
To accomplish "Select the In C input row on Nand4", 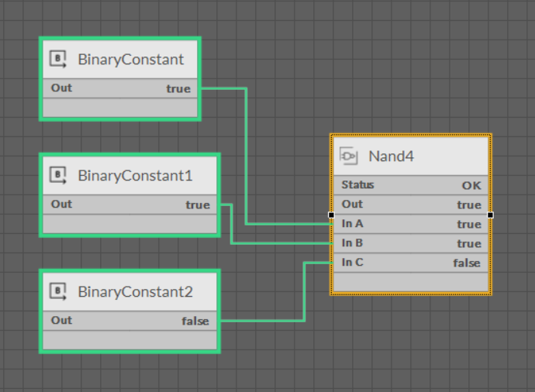I will [x=411, y=263].
